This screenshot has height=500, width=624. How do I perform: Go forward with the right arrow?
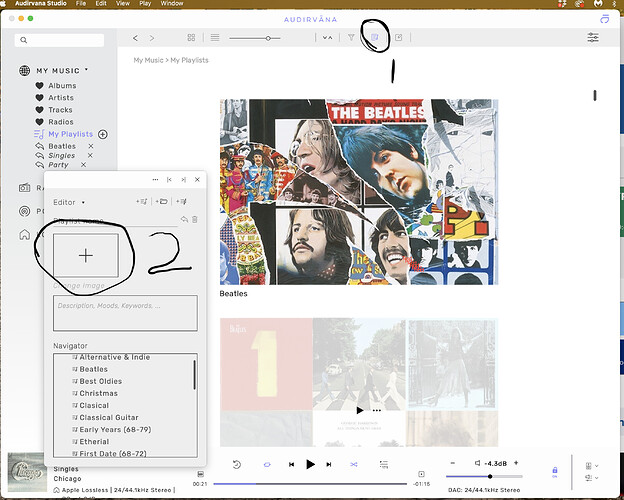click(x=152, y=38)
